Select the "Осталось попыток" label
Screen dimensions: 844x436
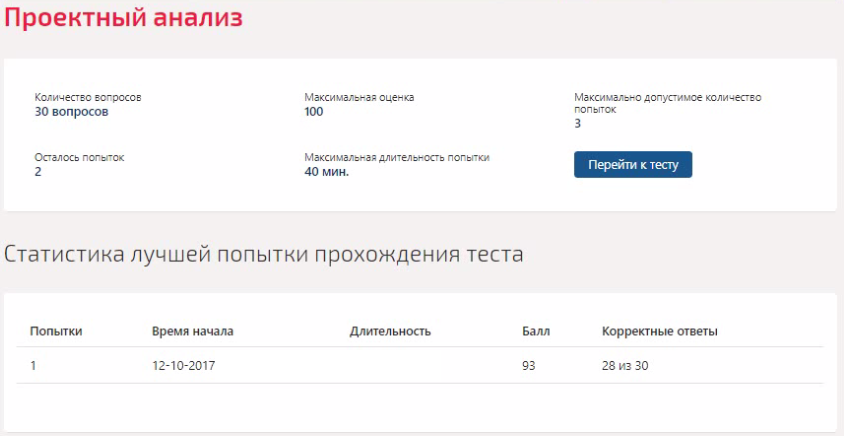pos(80,158)
